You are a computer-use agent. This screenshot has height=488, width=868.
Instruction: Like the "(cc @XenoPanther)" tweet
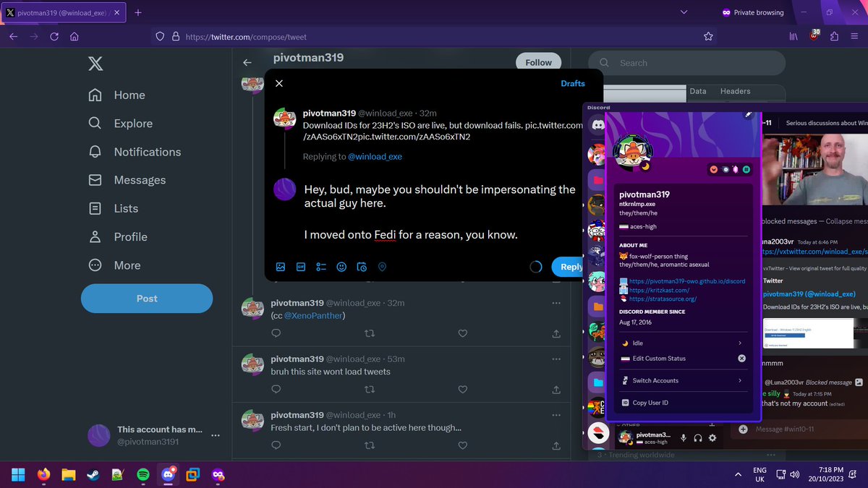pyautogui.click(x=462, y=333)
